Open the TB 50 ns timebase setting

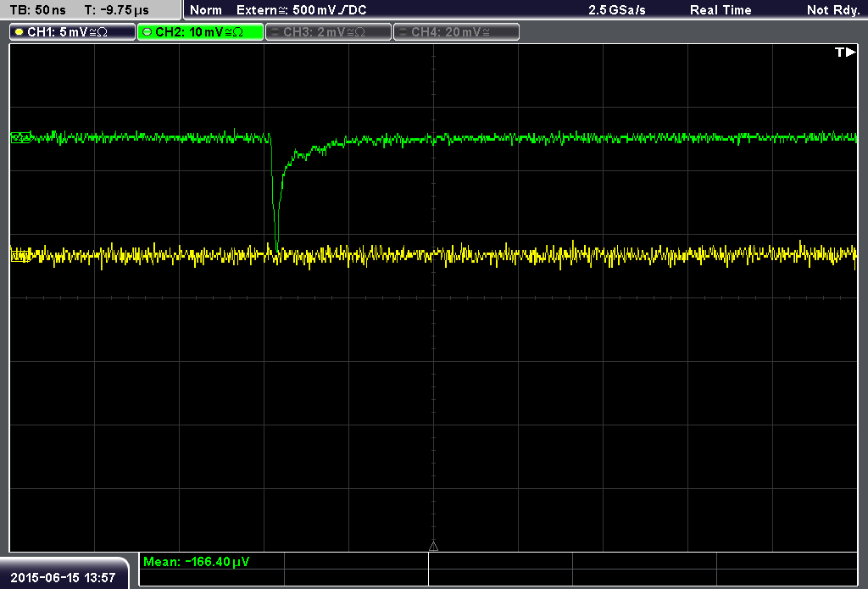coord(37,10)
